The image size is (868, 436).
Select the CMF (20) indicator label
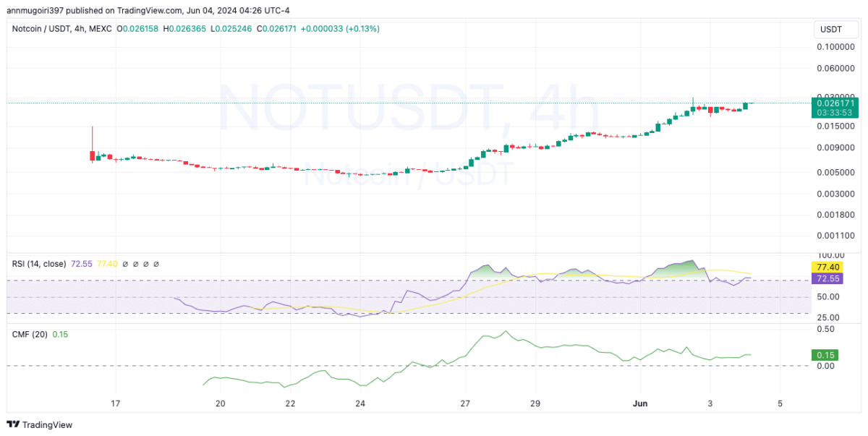(x=30, y=334)
